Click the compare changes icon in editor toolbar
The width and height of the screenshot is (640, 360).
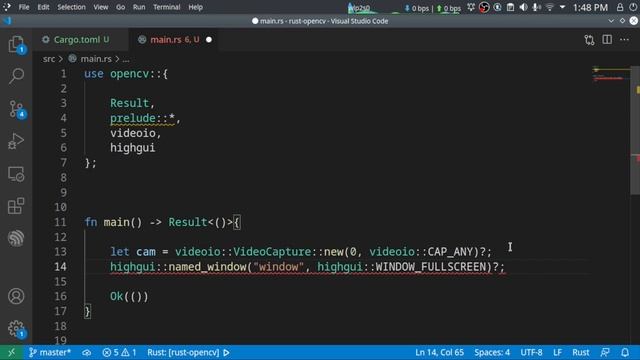(x=589, y=40)
